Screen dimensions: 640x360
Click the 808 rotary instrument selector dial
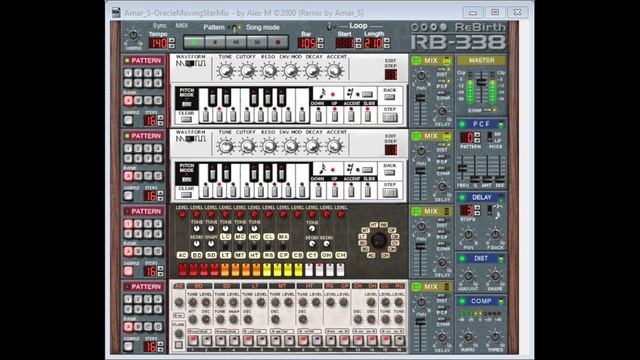coord(379,240)
